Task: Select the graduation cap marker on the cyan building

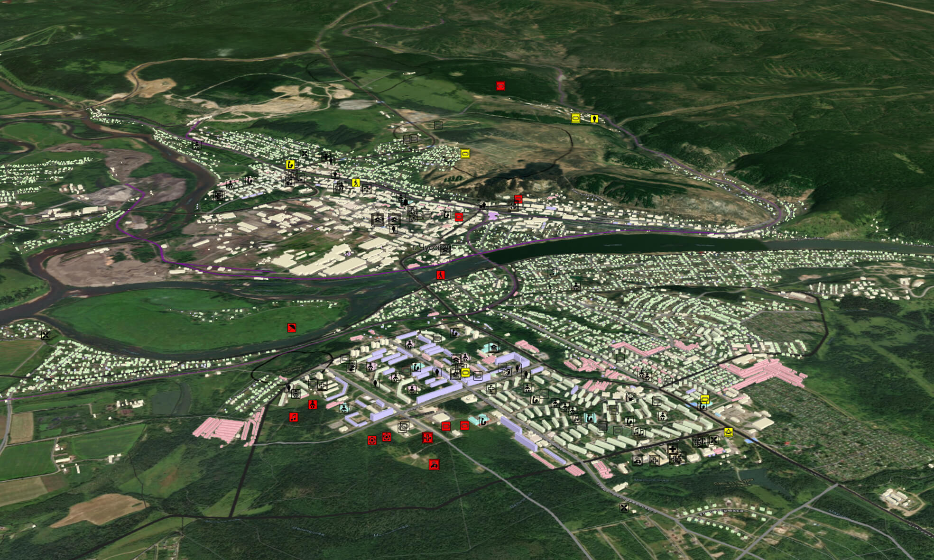Action: tap(493, 348)
